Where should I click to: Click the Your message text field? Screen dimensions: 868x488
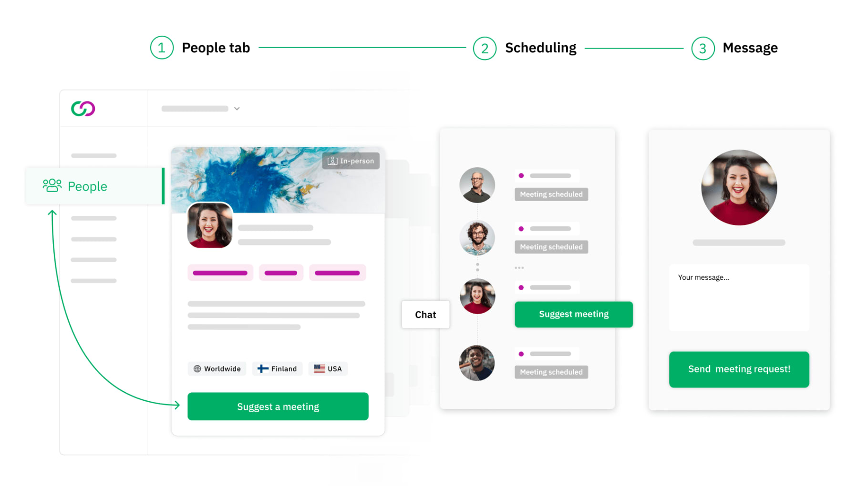point(739,298)
